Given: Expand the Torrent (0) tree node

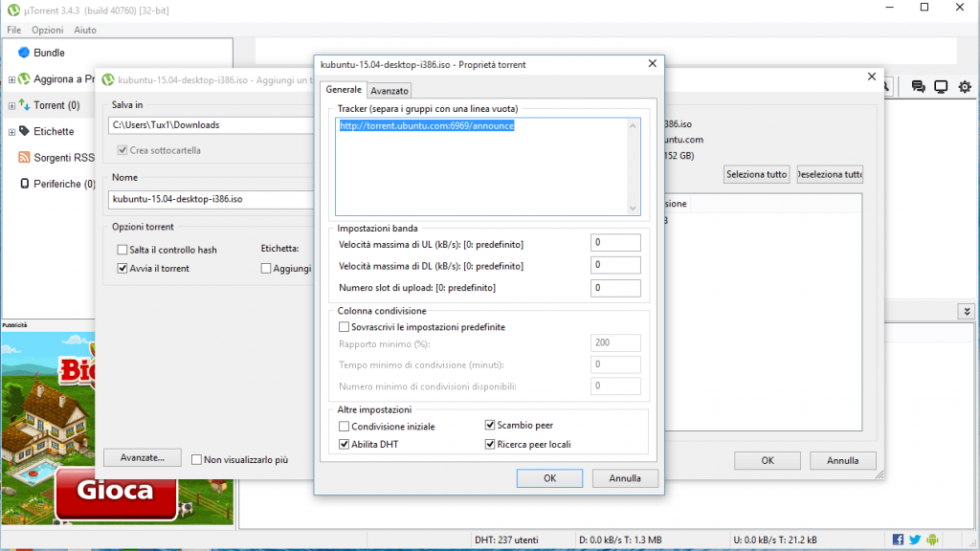Looking at the screenshot, I should [11, 105].
